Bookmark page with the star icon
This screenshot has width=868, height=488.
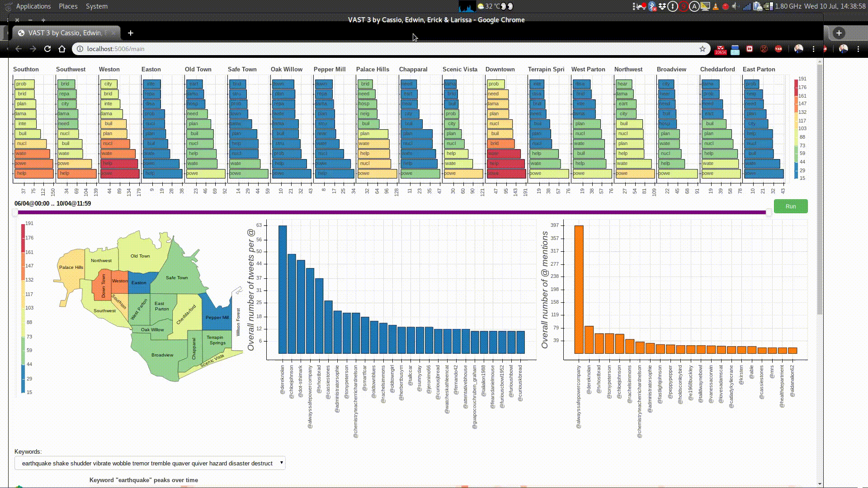coord(702,49)
